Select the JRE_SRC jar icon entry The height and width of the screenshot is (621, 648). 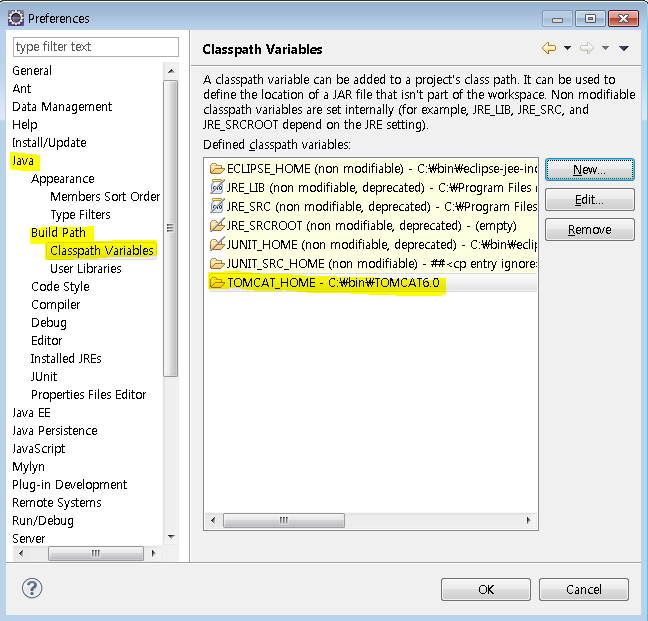[217, 206]
